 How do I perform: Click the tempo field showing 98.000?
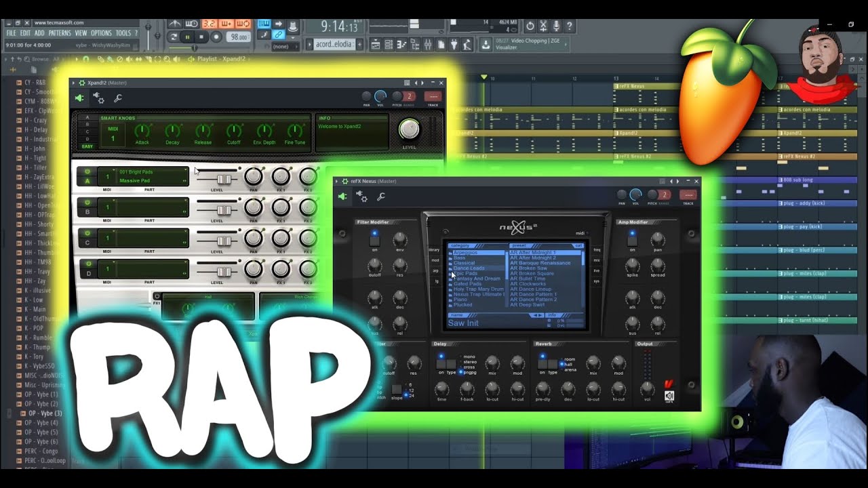point(239,37)
